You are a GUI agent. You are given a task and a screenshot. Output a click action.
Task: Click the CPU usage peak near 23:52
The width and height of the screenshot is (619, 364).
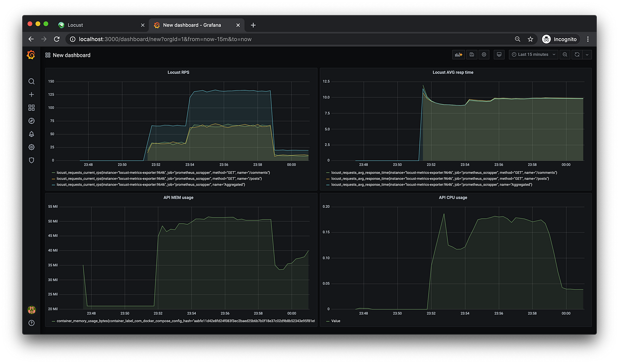pyautogui.click(x=444, y=214)
